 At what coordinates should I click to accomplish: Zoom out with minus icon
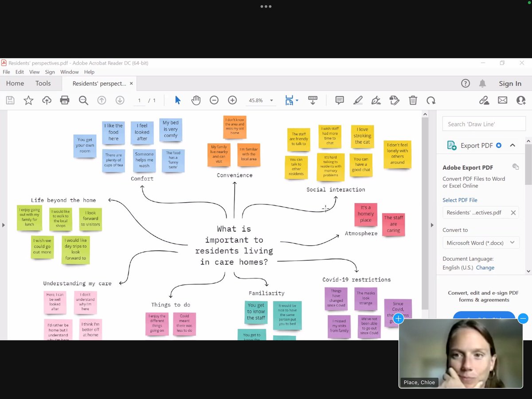[x=214, y=101]
